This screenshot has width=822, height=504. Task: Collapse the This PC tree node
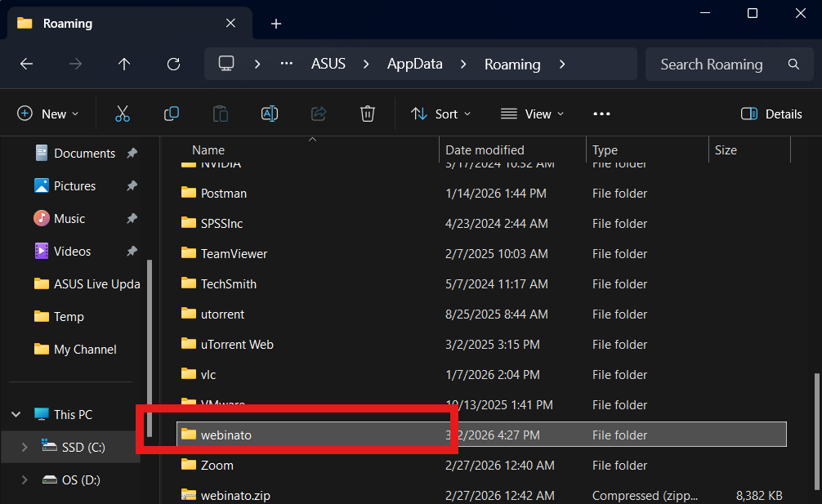point(16,414)
